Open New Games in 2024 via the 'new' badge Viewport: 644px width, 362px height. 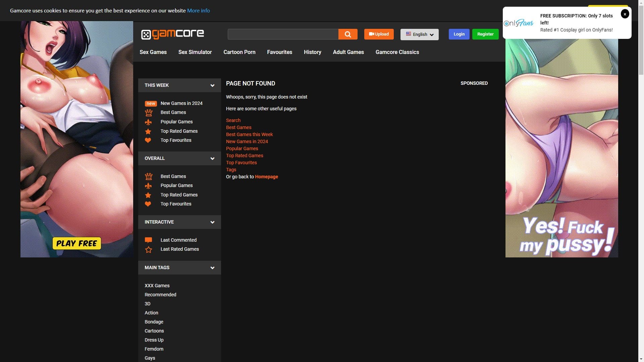coord(151,104)
